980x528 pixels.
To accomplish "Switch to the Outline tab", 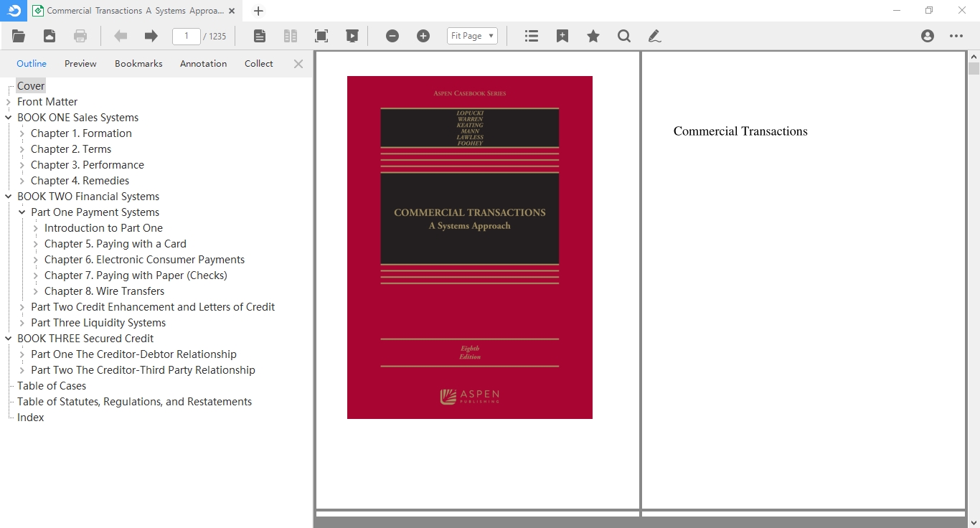I will click(x=32, y=64).
